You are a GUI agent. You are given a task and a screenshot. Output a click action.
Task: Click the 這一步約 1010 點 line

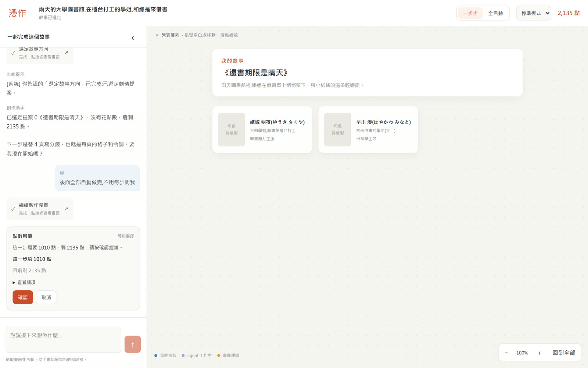(32, 259)
